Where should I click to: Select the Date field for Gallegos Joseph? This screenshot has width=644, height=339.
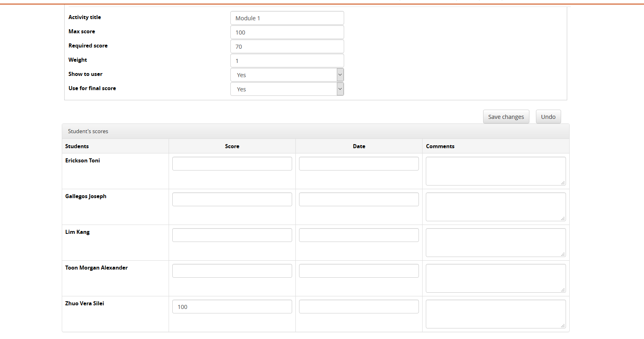(359, 199)
